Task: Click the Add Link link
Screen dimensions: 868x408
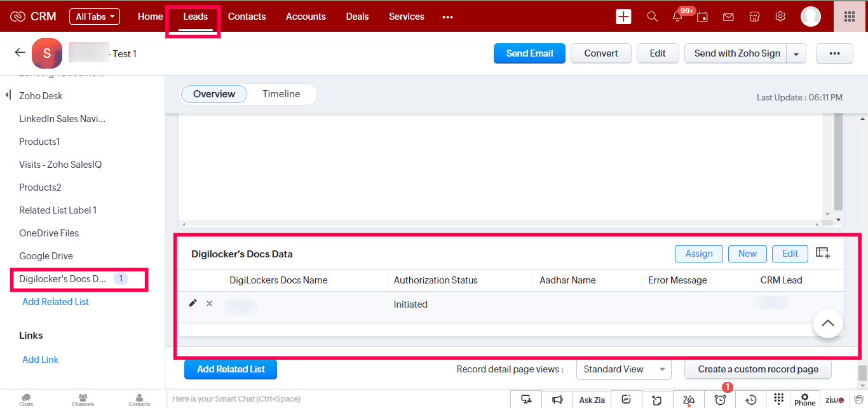Action: pos(40,360)
